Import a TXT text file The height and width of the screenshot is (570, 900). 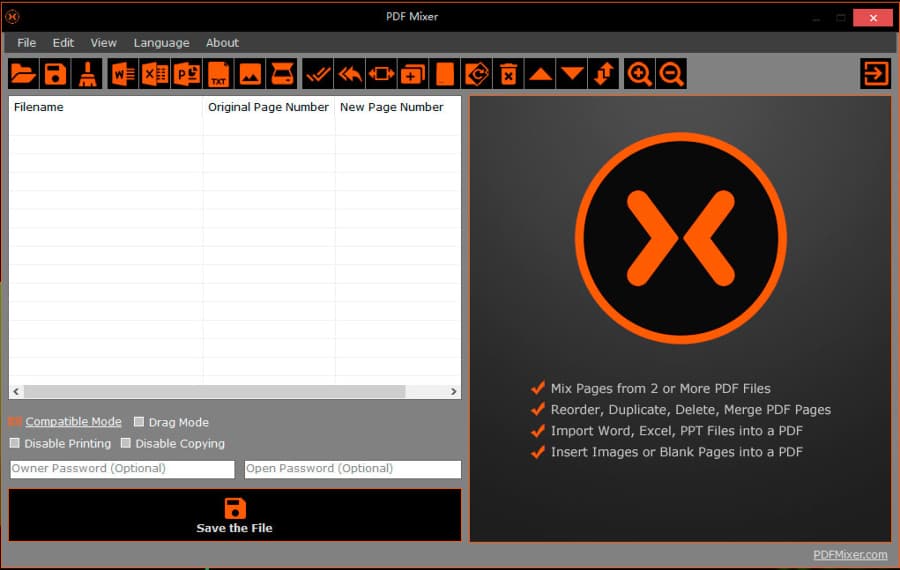pos(219,74)
